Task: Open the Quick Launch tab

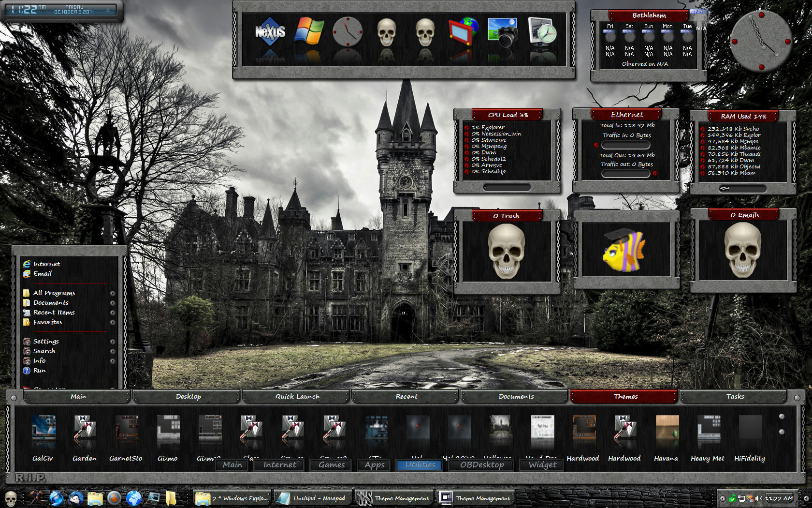Action: point(297,396)
